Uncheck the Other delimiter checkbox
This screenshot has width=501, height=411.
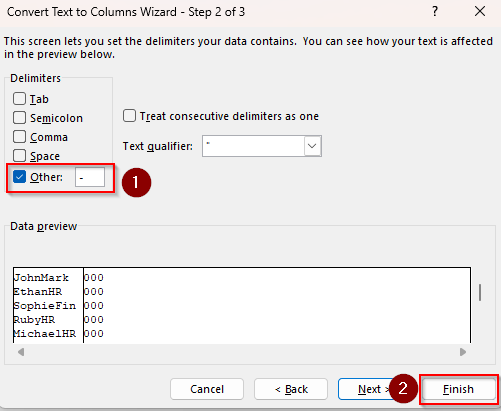point(19,177)
